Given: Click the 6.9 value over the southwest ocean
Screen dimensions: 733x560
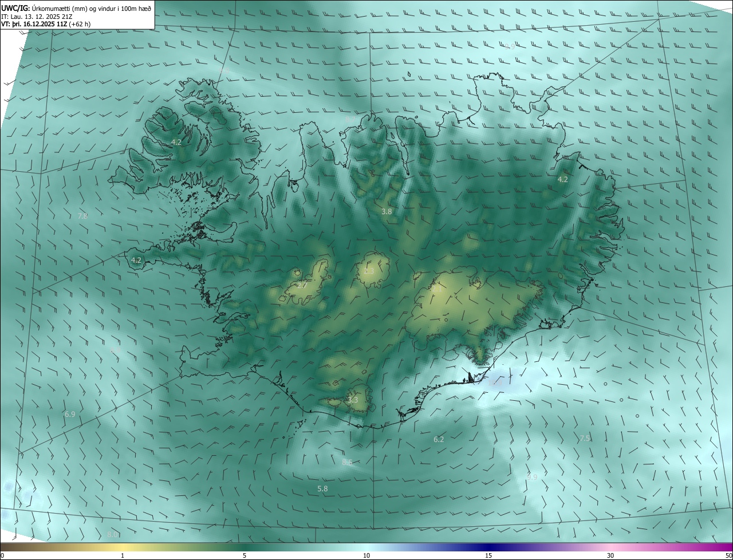Looking at the screenshot, I should click(70, 414).
